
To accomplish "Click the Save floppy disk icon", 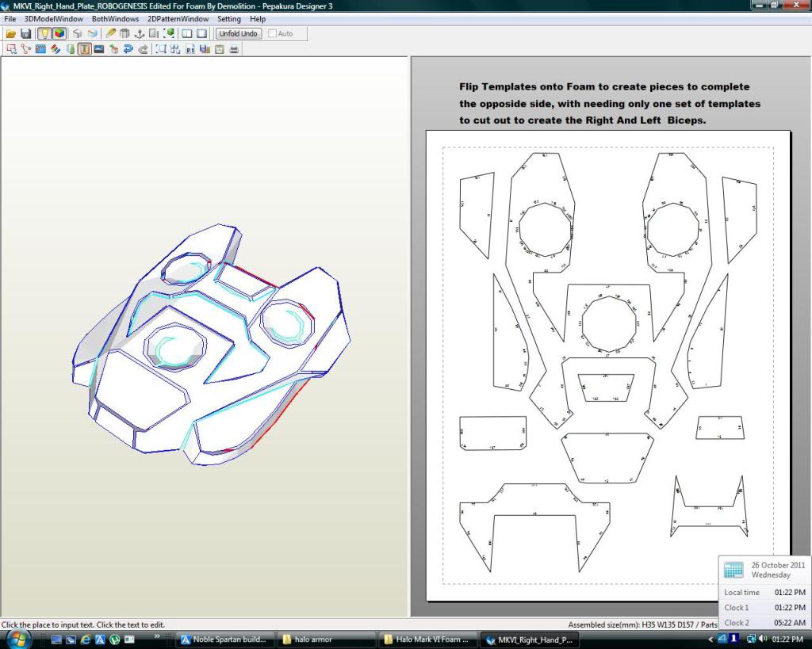I will coord(25,34).
